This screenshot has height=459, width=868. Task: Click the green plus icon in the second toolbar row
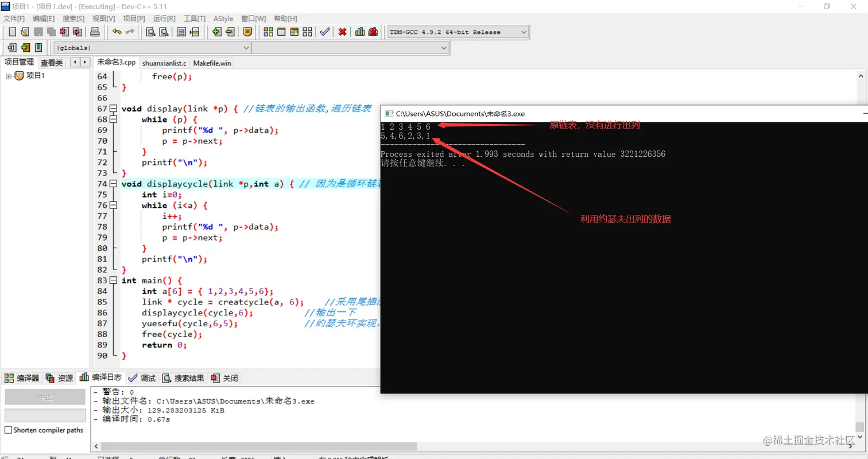25,48
